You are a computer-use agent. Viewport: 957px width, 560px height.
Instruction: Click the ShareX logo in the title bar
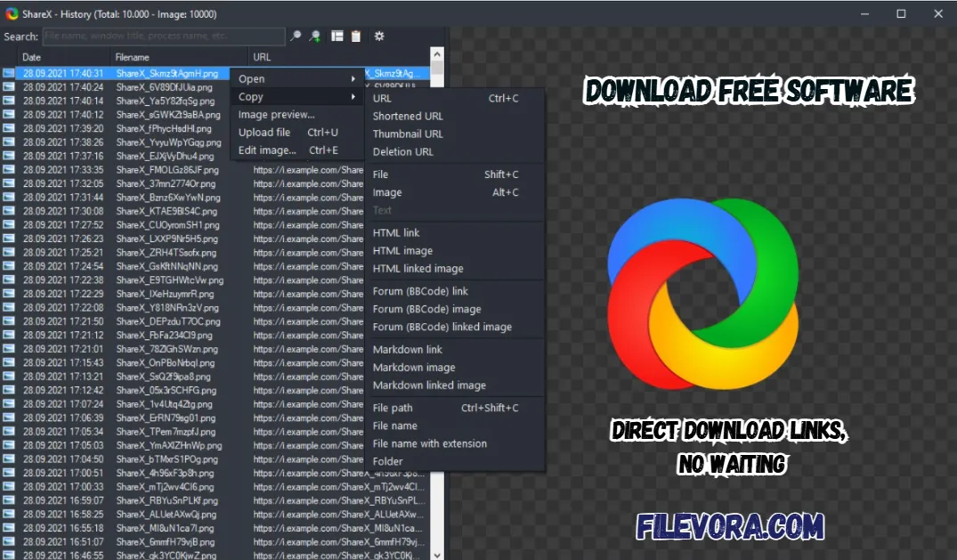[x=12, y=13]
